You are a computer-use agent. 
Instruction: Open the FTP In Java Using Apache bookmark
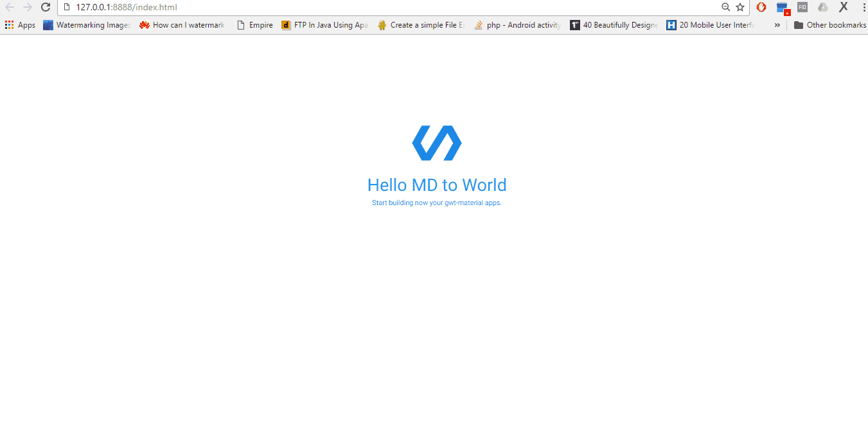click(324, 25)
